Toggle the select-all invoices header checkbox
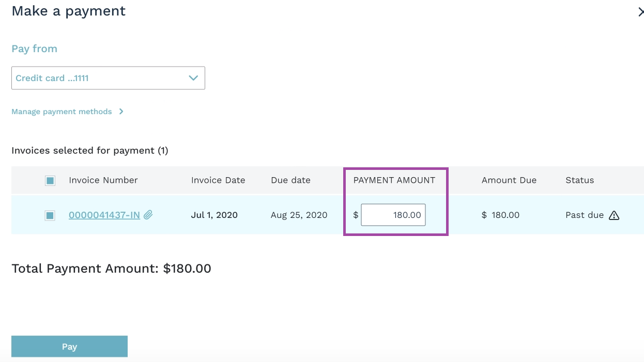 pos(50,180)
